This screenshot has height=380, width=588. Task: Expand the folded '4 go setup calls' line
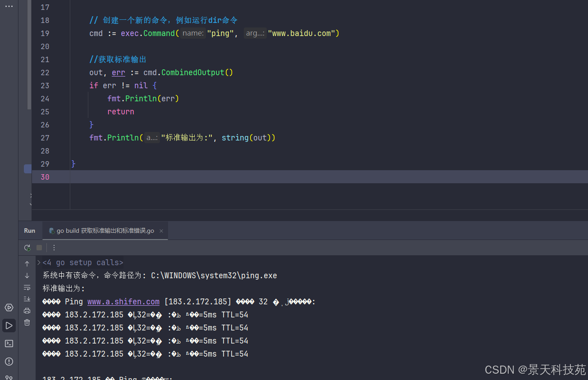coord(39,262)
